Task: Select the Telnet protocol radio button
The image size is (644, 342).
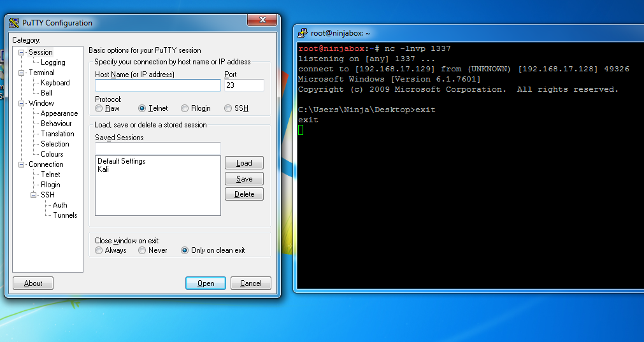Action: pyautogui.click(x=142, y=108)
